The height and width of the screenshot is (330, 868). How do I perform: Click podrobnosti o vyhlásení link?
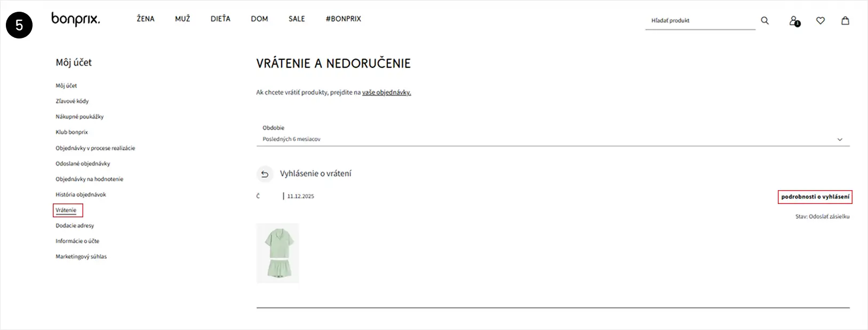pos(815,197)
